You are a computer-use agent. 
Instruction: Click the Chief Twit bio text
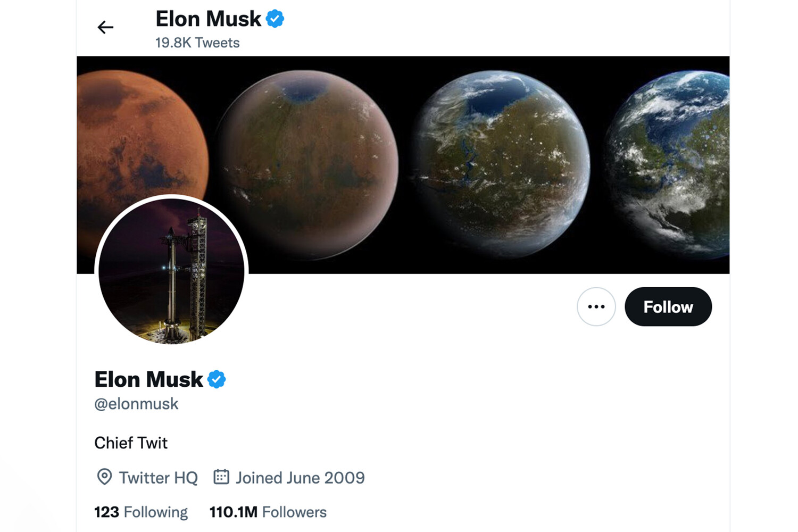(131, 443)
